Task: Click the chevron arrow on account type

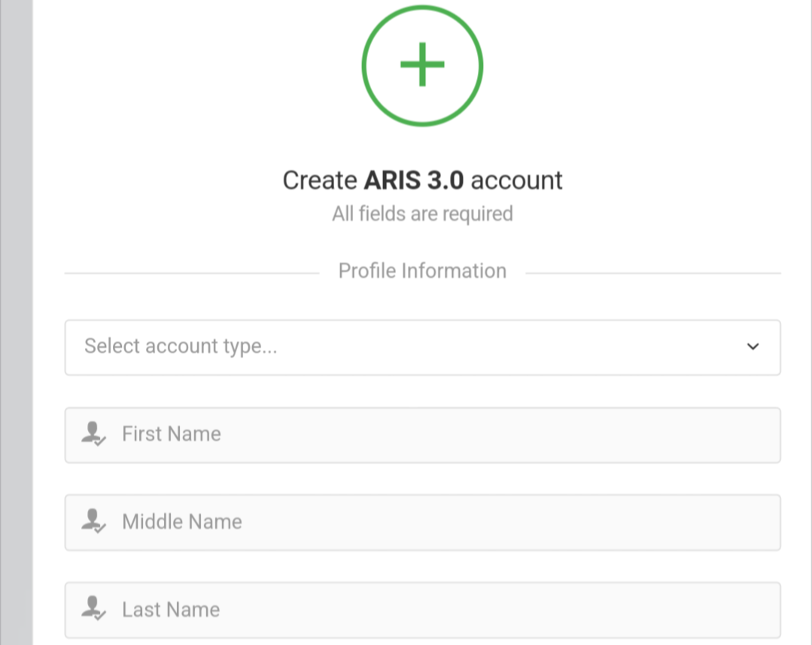Action: (x=753, y=347)
